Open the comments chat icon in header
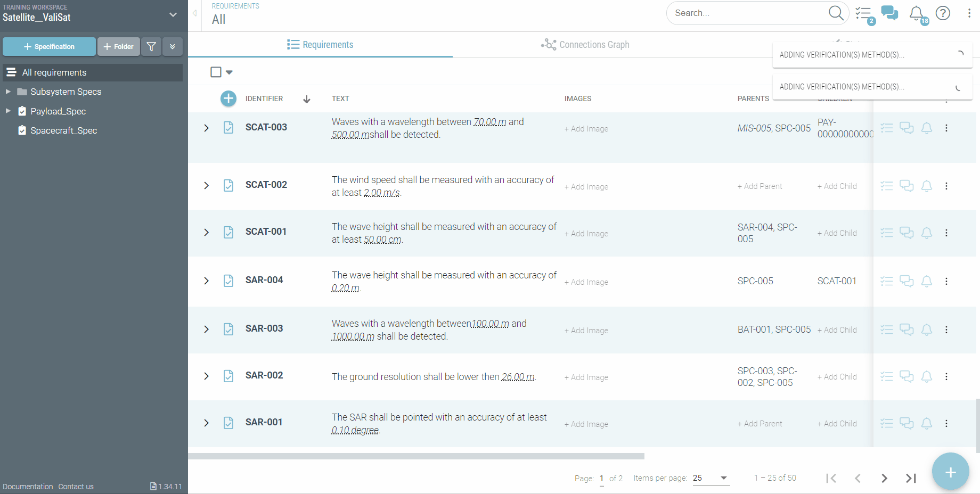The width and height of the screenshot is (980, 494). click(889, 13)
